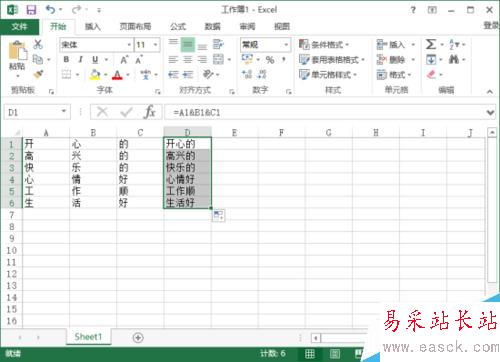Click the increase indent icon
Image resolution: width=500 pixels, height=362 pixels.
click(188, 74)
